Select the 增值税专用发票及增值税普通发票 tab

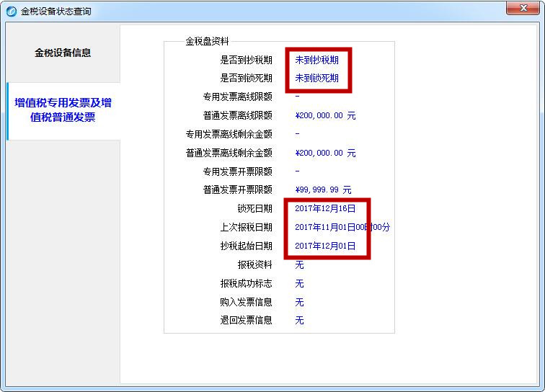[x=63, y=110]
